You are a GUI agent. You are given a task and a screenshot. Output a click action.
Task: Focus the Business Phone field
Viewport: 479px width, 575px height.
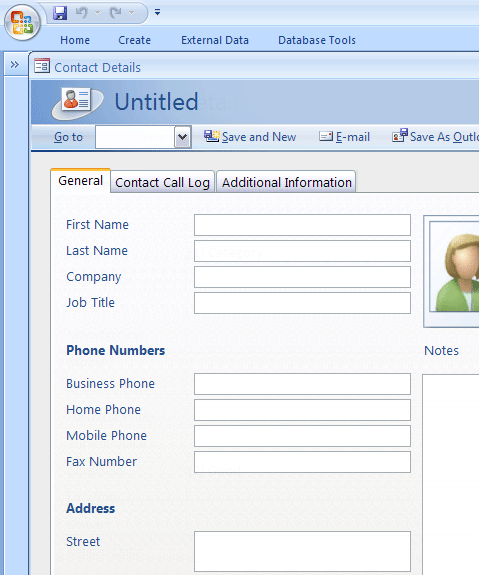tap(302, 384)
